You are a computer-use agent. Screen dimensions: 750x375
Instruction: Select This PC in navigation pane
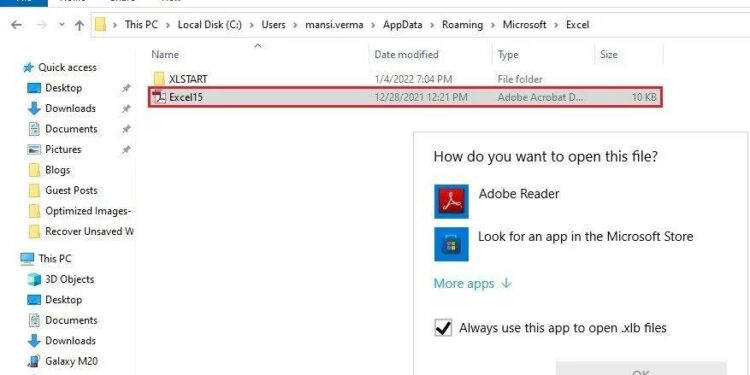tap(55, 259)
